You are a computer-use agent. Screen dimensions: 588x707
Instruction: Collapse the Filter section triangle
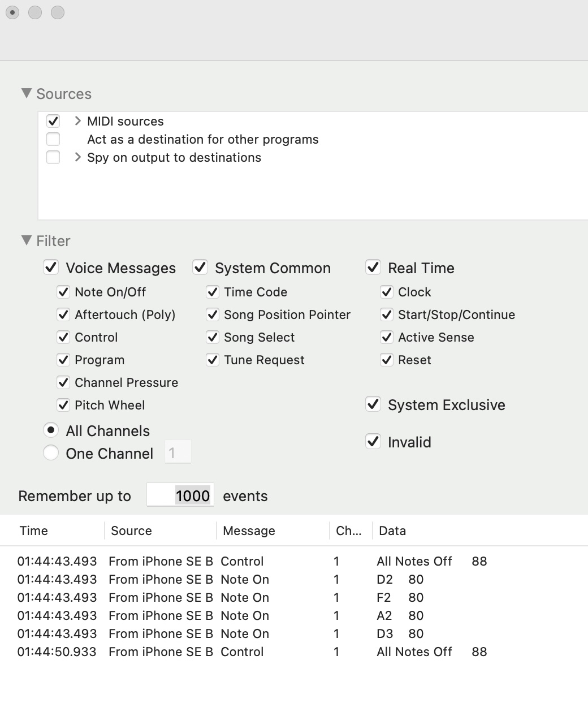26,240
